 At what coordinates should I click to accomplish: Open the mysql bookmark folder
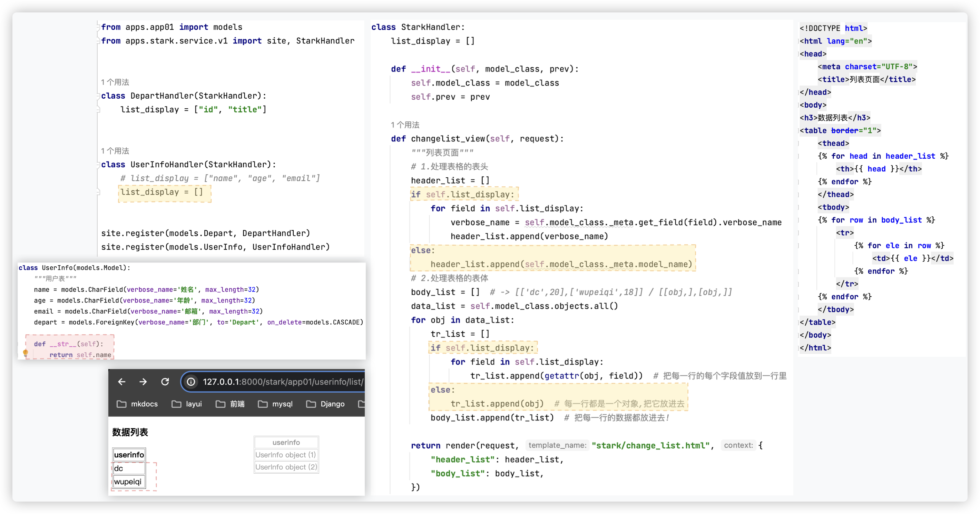275,404
